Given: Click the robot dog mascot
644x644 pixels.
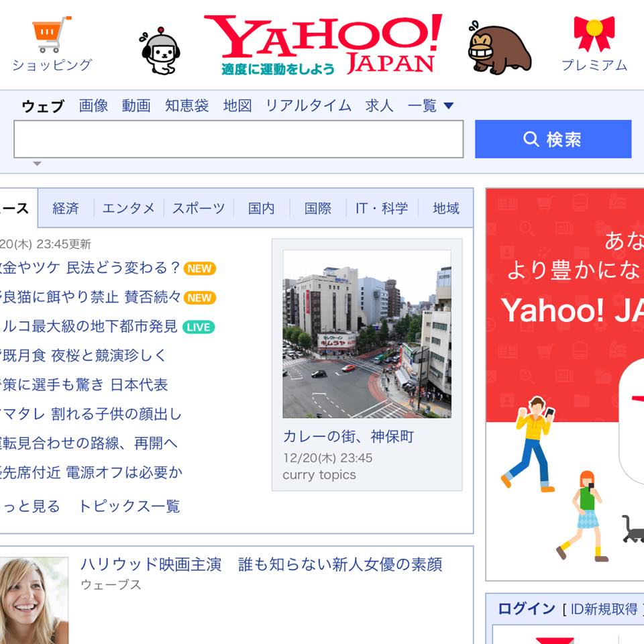Looking at the screenshot, I should click(160, 51).
